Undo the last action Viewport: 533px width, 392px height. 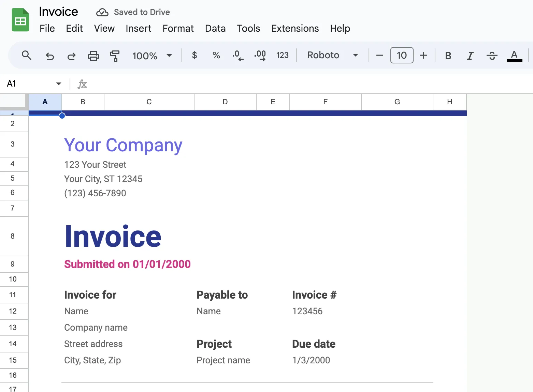coord(50,56)
